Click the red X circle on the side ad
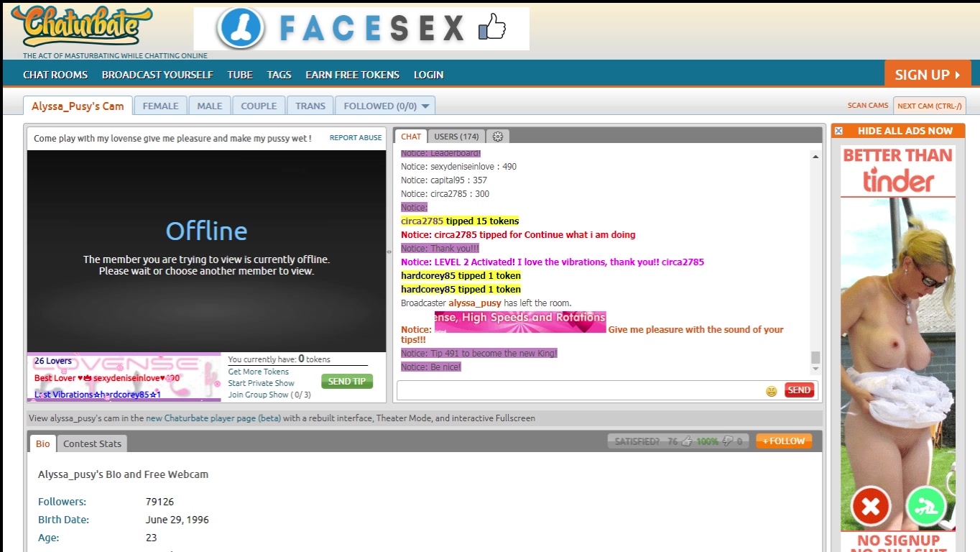The width and height of the screenshot is (980, 552). (871, 507)
